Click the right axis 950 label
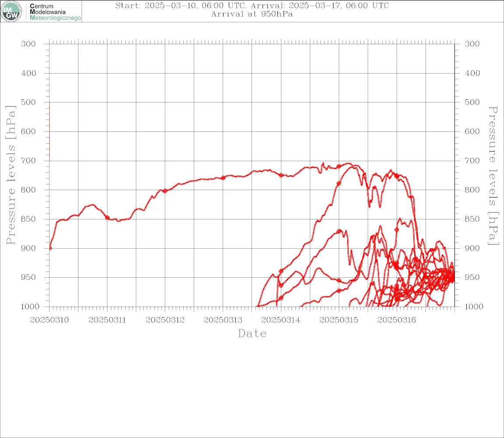This screenshot has width=504, height=438. [x=472, y=277]
